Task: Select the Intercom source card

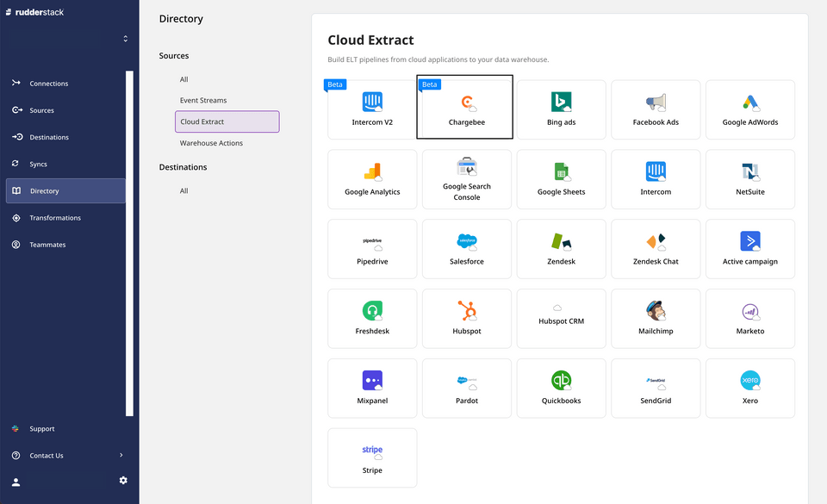Action: [656, 179]
